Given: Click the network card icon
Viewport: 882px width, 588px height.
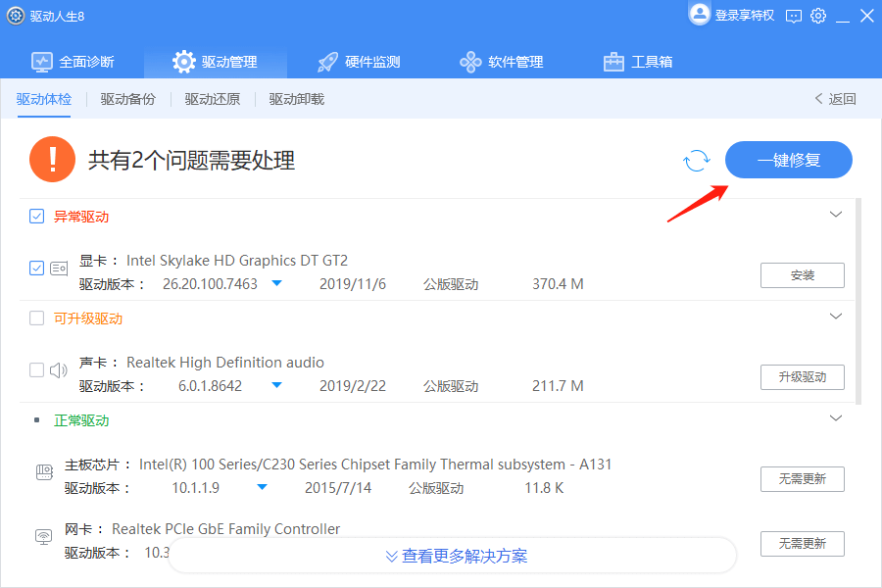Looking at the screenshot, I should (44, 537).
